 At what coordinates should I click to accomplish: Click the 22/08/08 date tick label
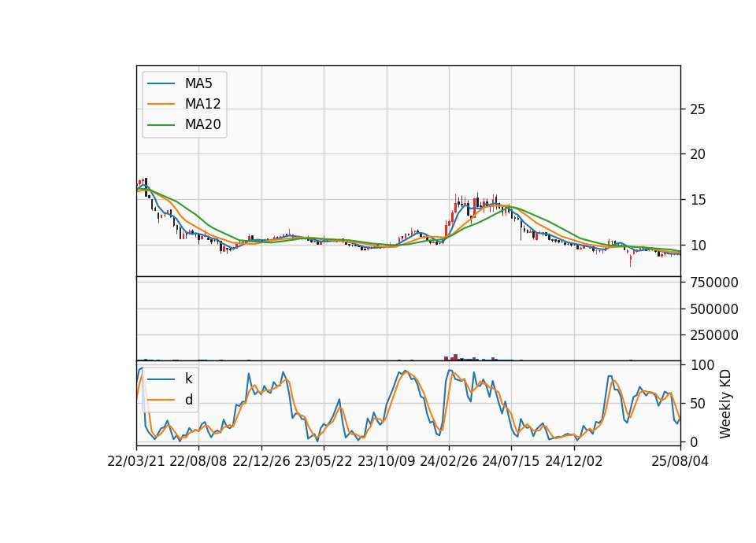tap(198, 461)
